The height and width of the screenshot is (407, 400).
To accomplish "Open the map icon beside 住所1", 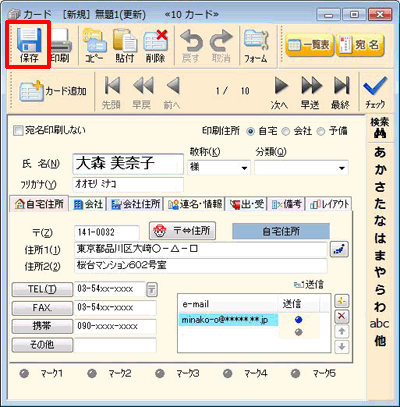I will [339, 249].
